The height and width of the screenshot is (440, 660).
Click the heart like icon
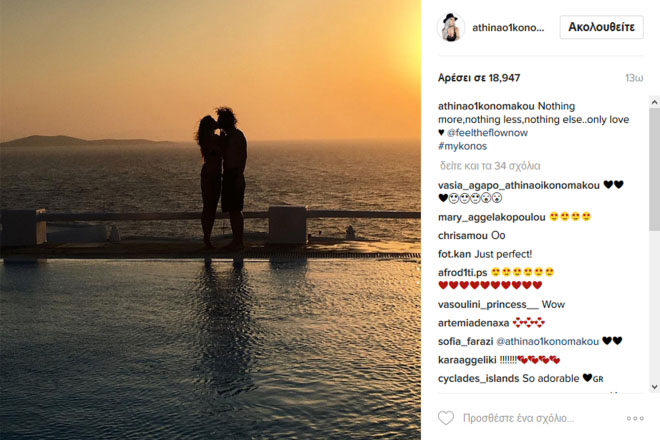(446, 418)
